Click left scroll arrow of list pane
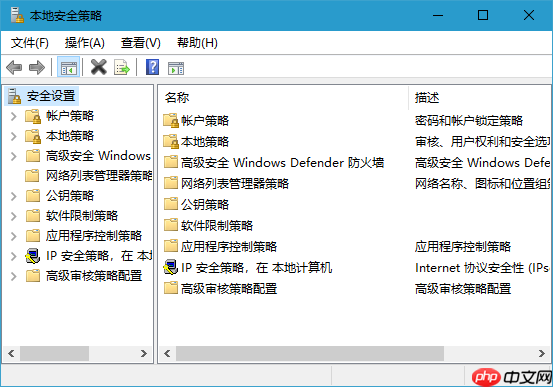Screen dimensions: 553x387 pos(167,353)
